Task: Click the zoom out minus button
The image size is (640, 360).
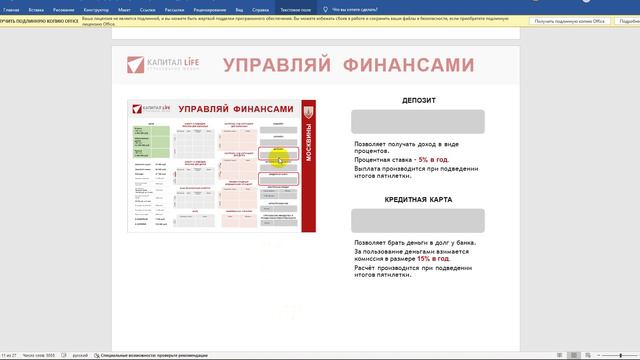Action: (x=599, y=356)
